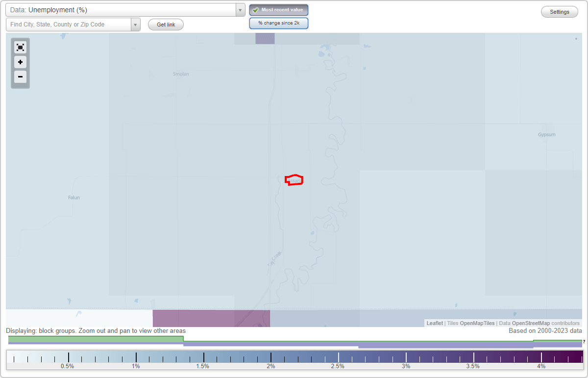588x378 pixels.
Task: Click the 0.5% mark on the color legend
Action: coord(67,366)
